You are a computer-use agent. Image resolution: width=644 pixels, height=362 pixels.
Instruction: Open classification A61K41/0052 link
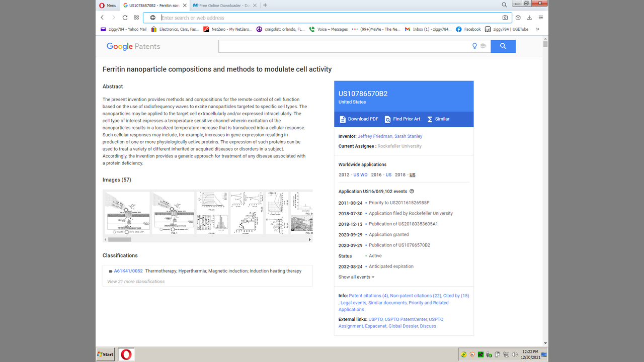[x=128, y=271]
